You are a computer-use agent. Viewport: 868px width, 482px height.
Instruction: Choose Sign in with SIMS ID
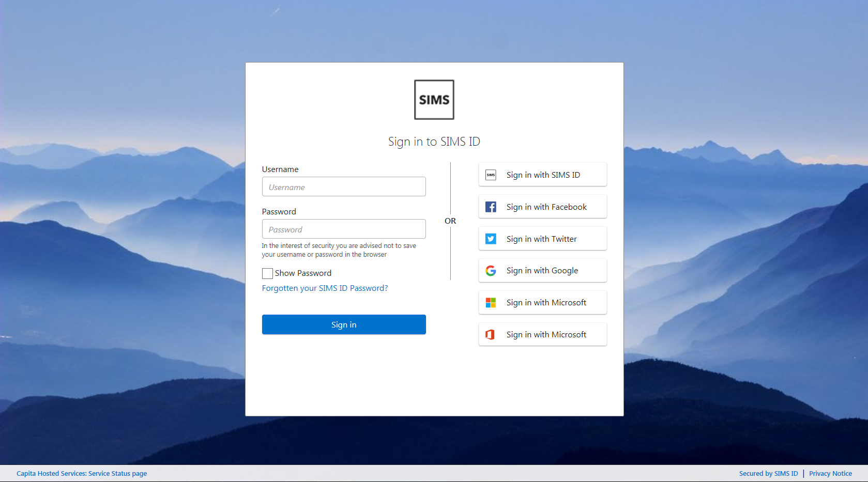(x=542, y=175)
